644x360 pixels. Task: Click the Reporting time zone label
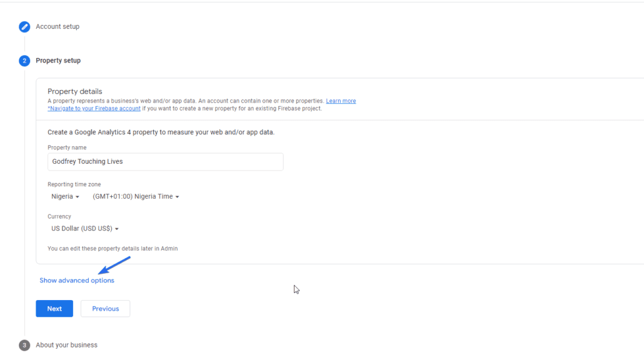[74, 184]
